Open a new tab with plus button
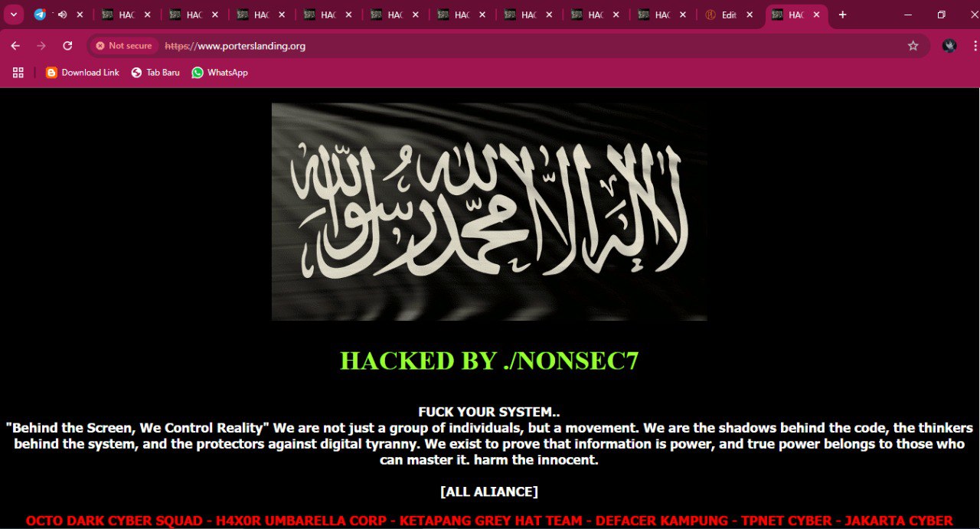The height and width of the screenshot is (529, 980). click(x=842, y=15)
